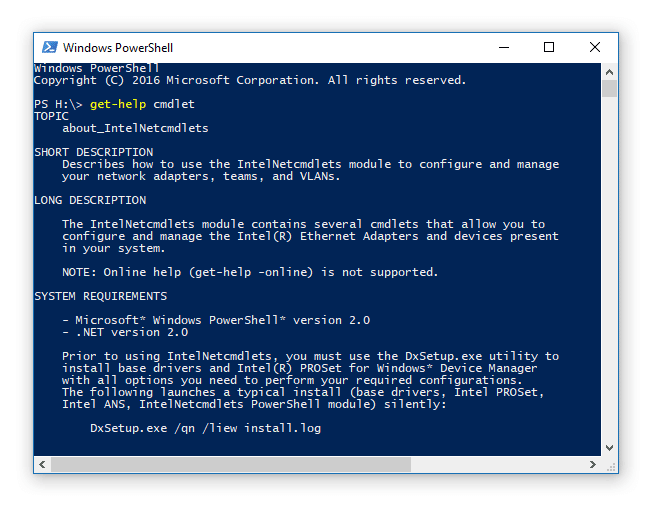Click the PowerShell icon in the title bar
This screenshot has height=521, width=655.
point(49,47)
